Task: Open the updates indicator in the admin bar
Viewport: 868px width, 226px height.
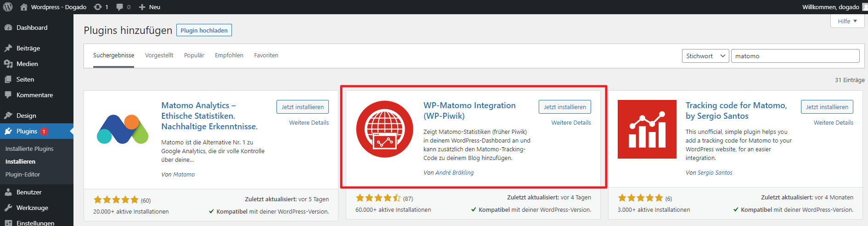Action: coord(101,7)
